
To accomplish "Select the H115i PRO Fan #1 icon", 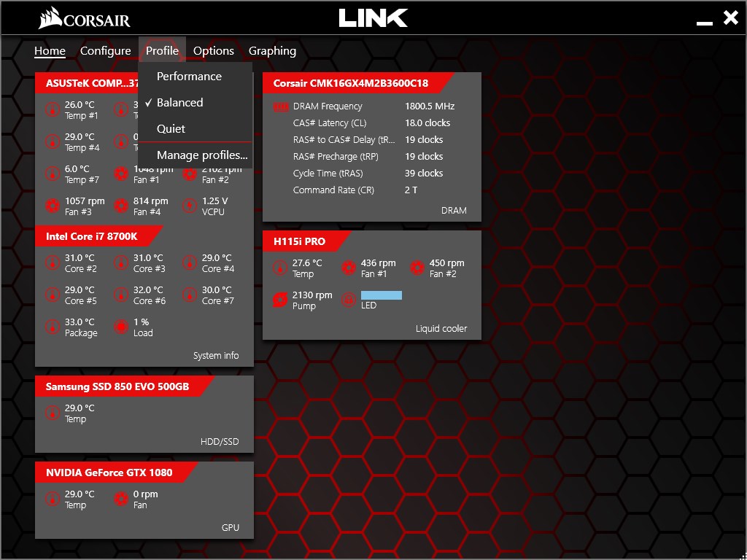I will point(349,268).
